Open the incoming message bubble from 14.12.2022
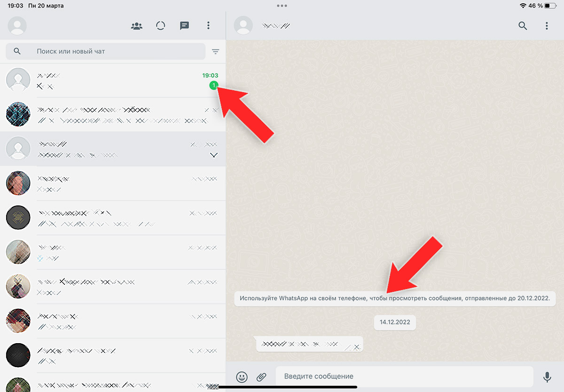This screenshot has width=564, height=392. (x=310, y=345)
